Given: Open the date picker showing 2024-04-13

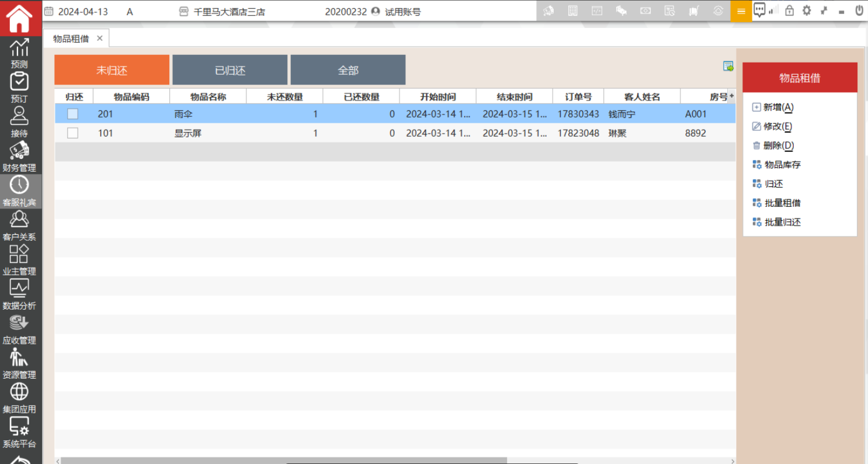Looking at the screenshot, I should (77, 12).
